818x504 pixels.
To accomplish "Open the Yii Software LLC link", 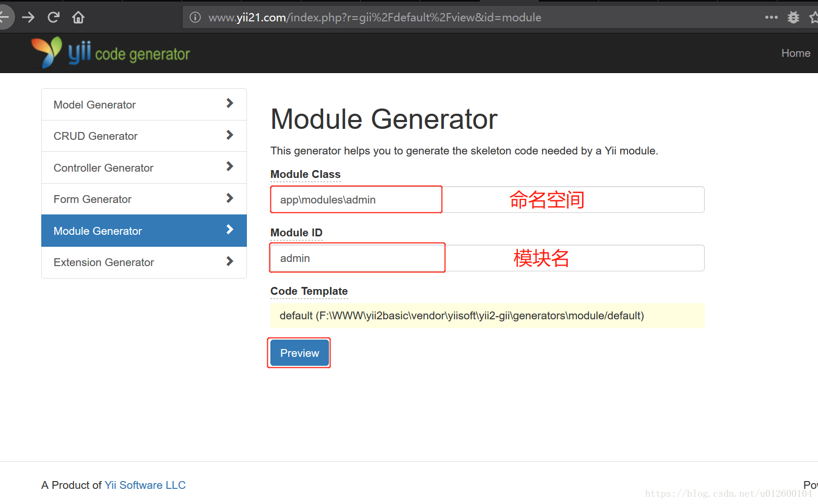I will pos(145,485).
